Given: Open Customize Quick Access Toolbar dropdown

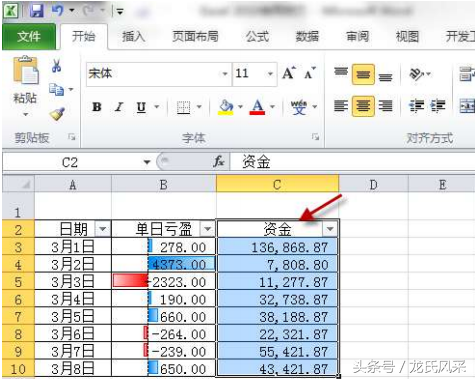Looking at the screenshot, I should click(x=120, y=12).
